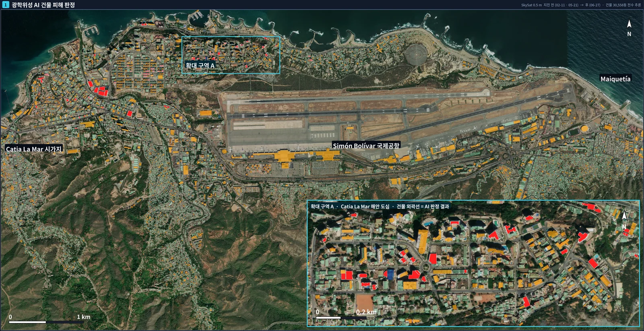Click the main map north arrow
Viewport: 644px width, 331px height.
629,28
